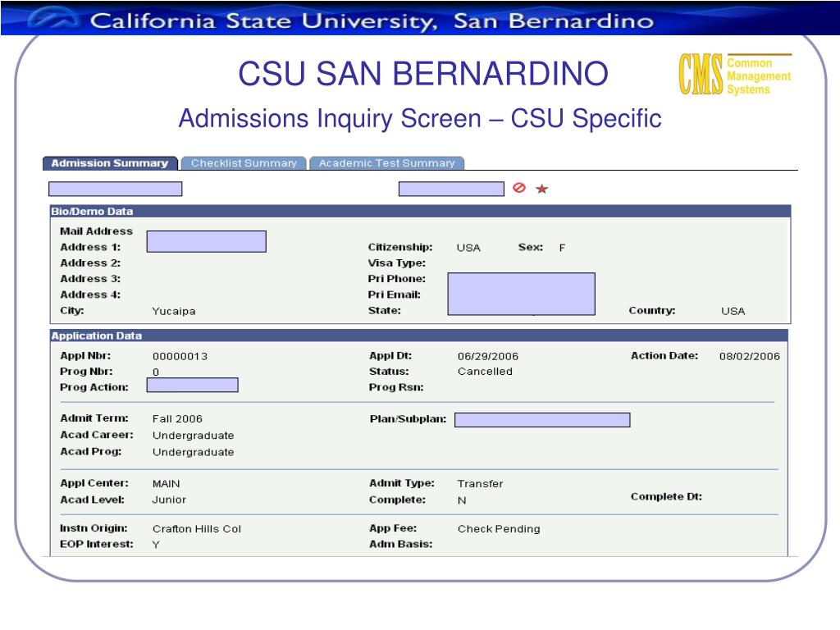Click the Action Date label
Viewport: 840px width, 630px height.
[x=664, y=356]
